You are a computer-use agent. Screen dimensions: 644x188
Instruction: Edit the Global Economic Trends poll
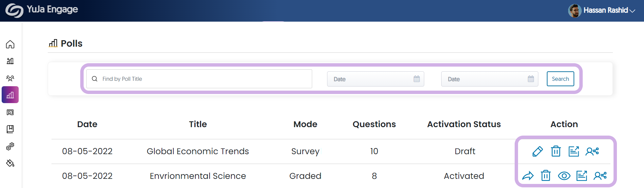point(537,151)
